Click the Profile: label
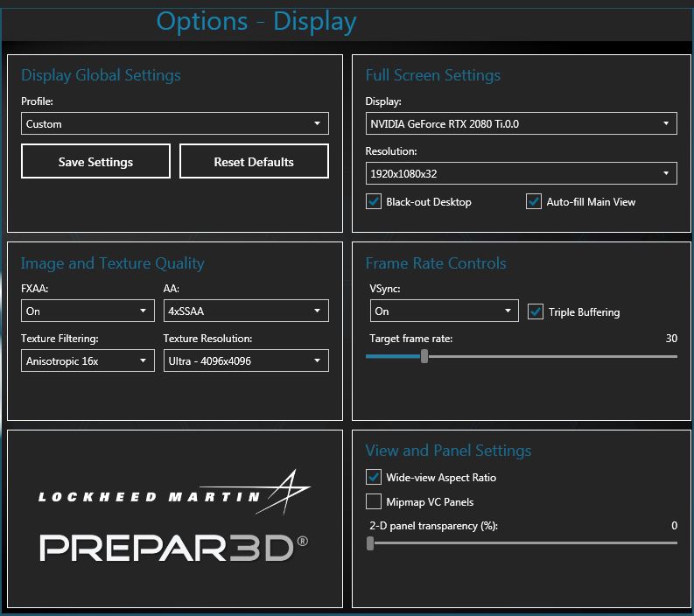The image size is (694, 616). [37, 101]
